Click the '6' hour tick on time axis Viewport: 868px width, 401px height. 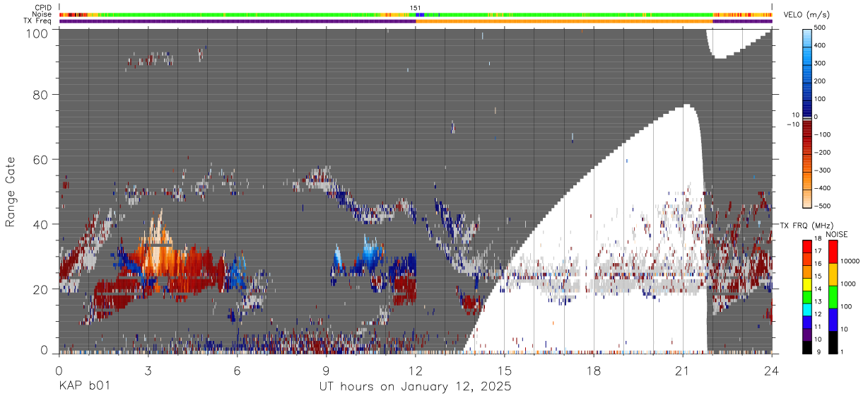pyautogui.click(x=237, y=369)
